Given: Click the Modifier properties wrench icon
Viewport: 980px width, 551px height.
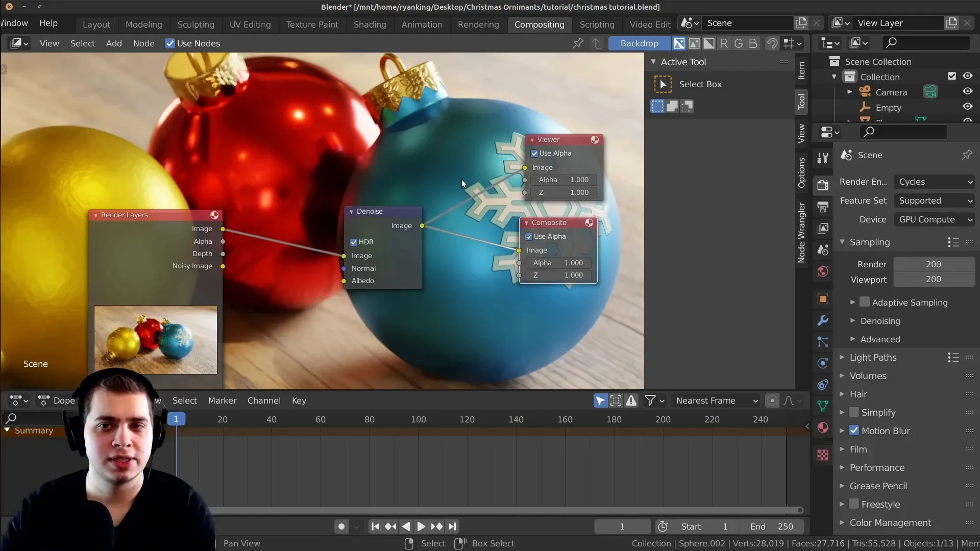Looking at the screenshot, I should [x=823, y=320].
